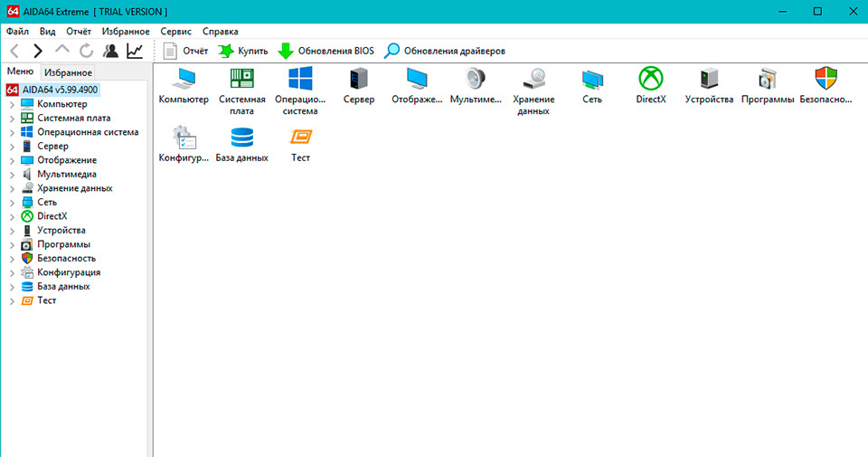
Task: Open the Справка menu
Action: click(x=221, y=32)
